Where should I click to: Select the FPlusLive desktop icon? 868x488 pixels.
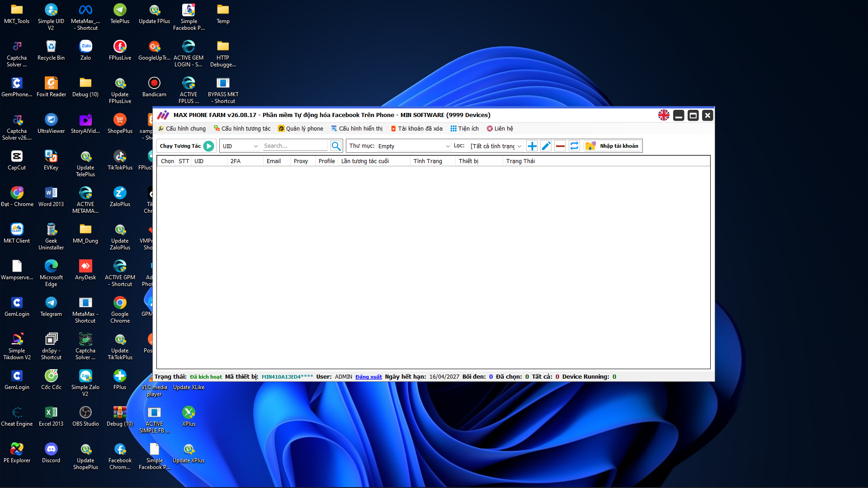point(120,51)
